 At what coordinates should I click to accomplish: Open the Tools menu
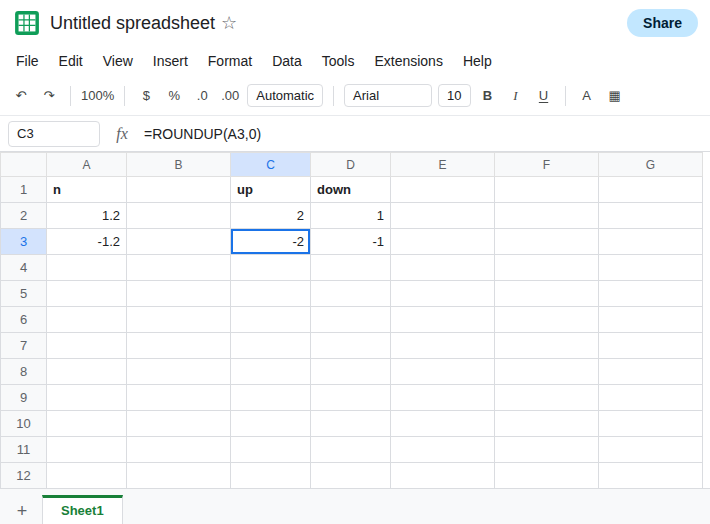click(x=338, y=61)
